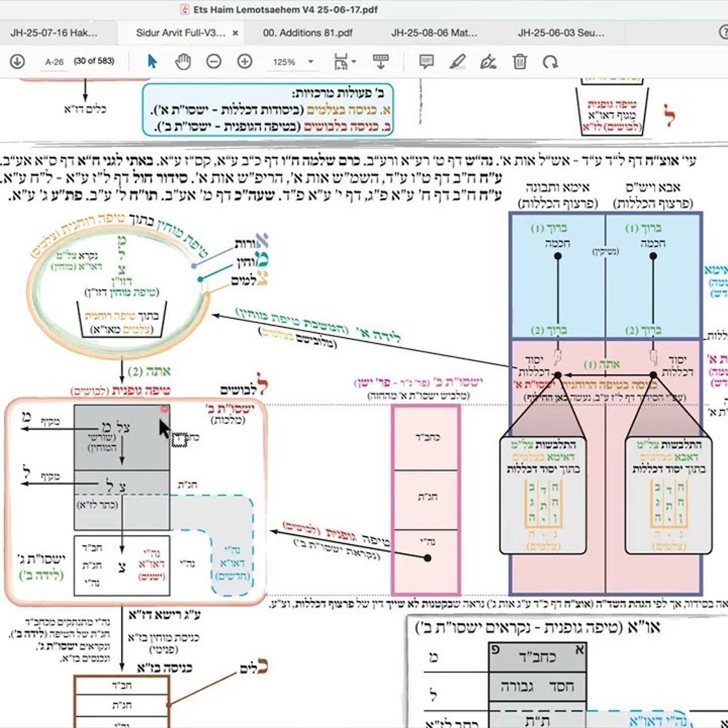Zoom out with the minus icon
This screenshot has width=728, height=728.
click(214, 61)
